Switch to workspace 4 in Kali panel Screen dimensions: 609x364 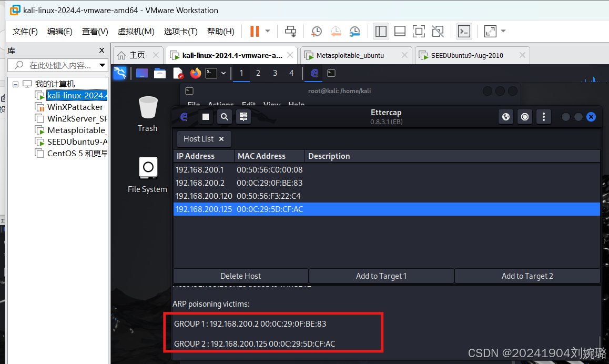[x=292, y=73]
